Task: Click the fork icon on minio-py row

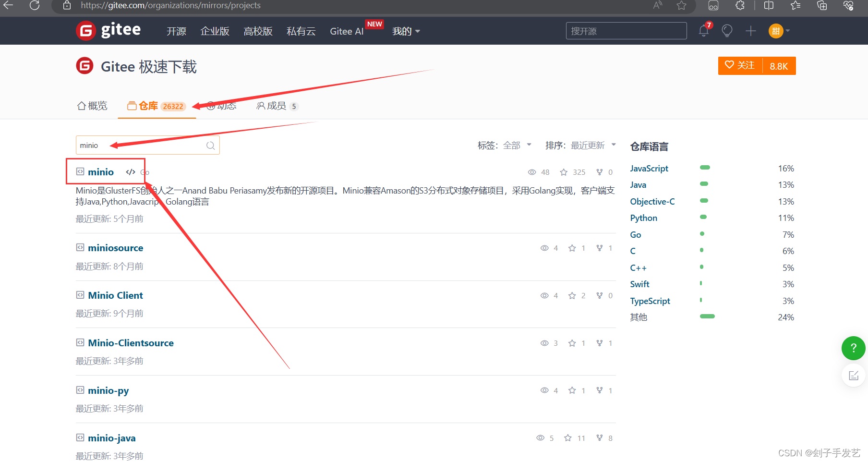Action: [x=599, y=390]
